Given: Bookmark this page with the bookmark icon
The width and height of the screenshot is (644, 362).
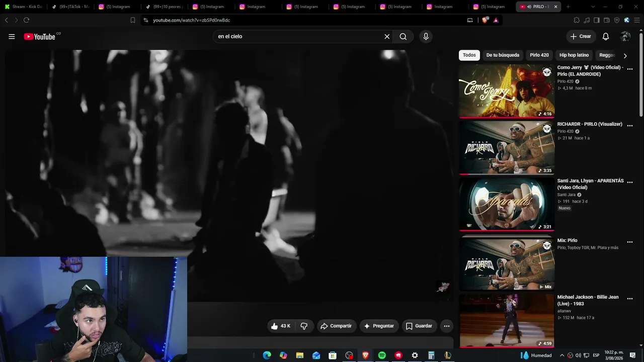Looking at the screenshot, I should coord(133,20).
